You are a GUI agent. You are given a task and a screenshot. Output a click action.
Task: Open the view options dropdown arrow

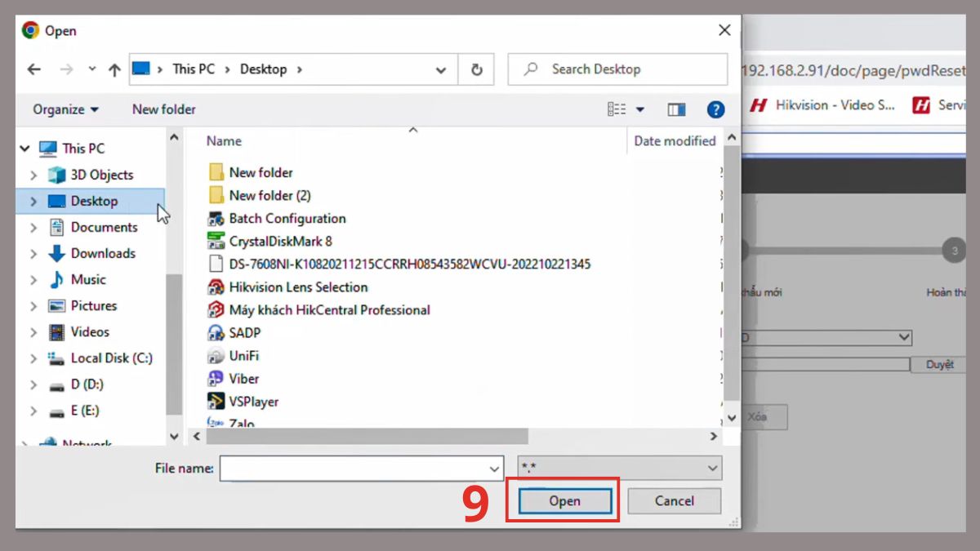639,109
